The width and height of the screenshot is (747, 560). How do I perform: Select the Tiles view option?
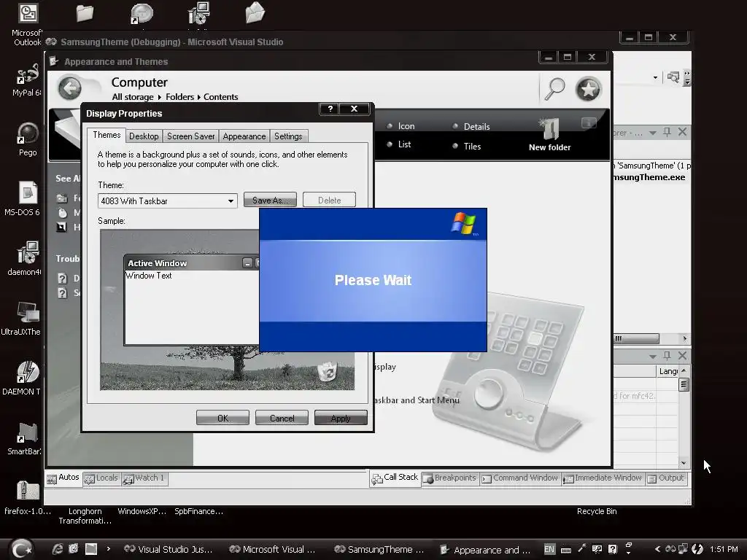click(467, 146)
